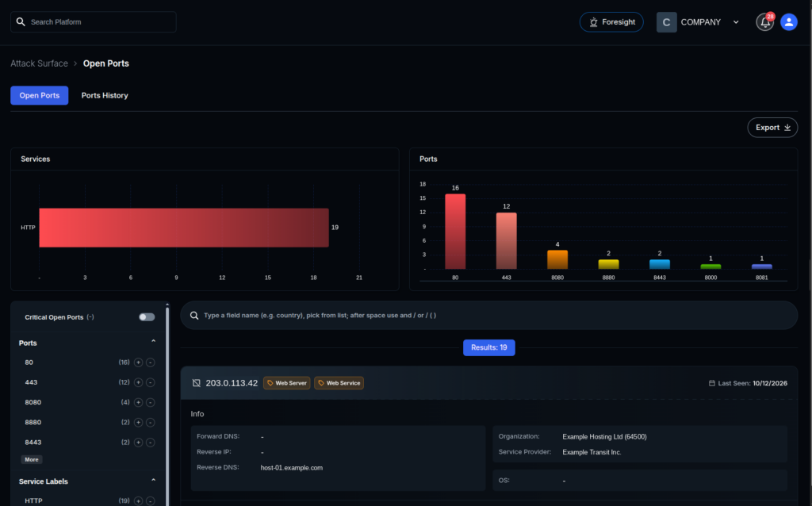Click the magnifier icon in Search Platform
Viewport: 812px width, 506px height.
point(21,21)
